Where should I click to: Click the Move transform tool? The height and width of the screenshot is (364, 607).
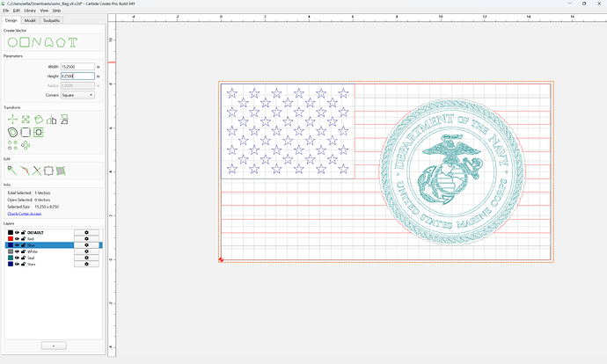(12, 120)
